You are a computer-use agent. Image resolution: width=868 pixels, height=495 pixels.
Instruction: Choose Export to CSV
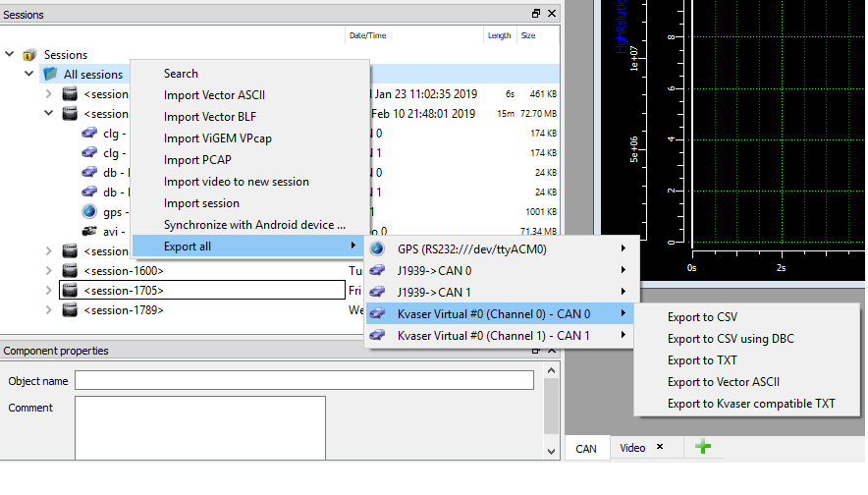coord(747,317)
